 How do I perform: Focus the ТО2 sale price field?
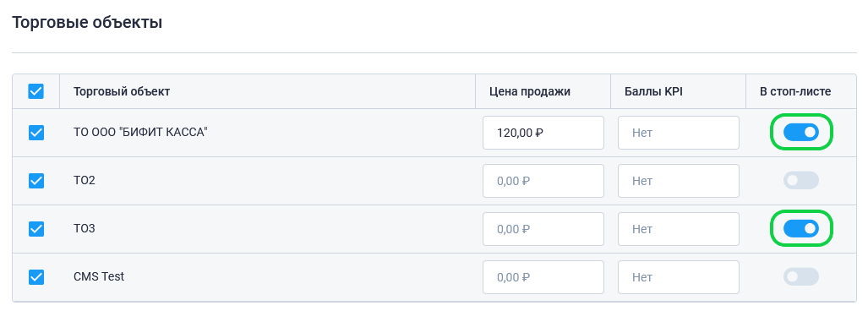pyautogui.click(x=543, y=181)
